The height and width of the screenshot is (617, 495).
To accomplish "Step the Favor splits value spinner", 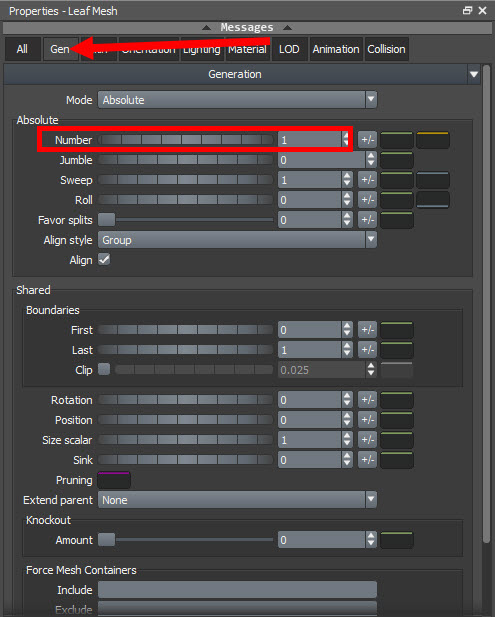I will [x=347, y=220].
